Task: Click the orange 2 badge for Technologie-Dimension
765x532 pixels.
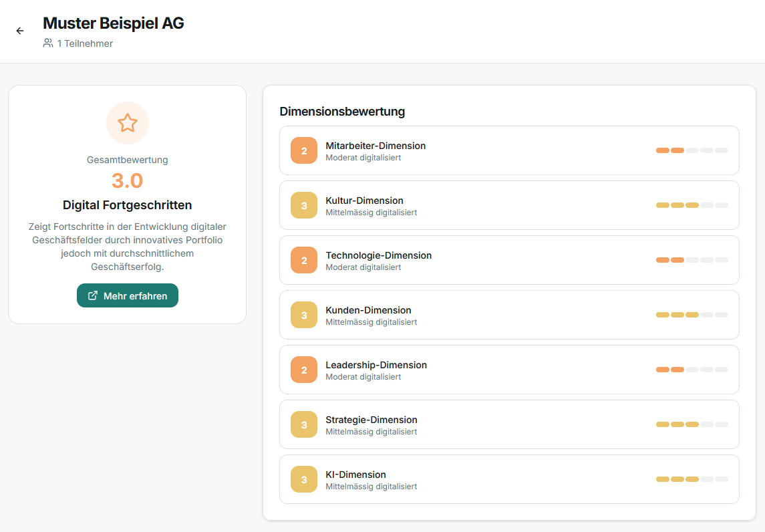Action: [304, 260]
